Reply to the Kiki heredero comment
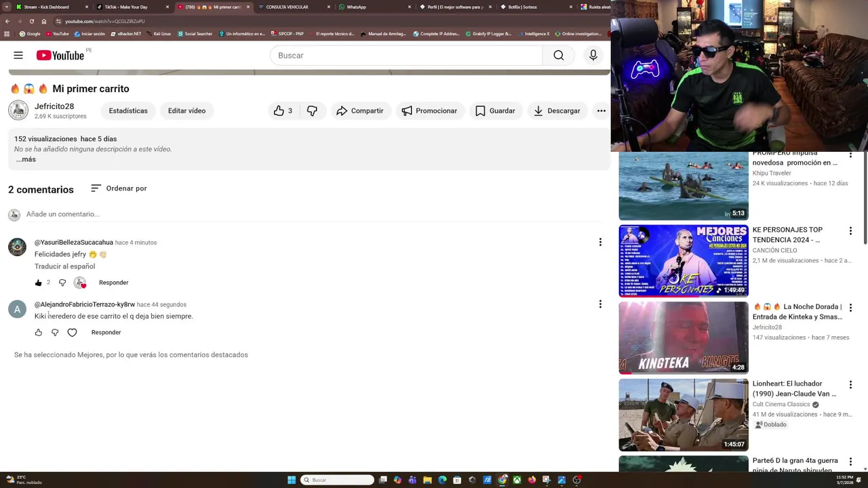 (x=106, y=333)
